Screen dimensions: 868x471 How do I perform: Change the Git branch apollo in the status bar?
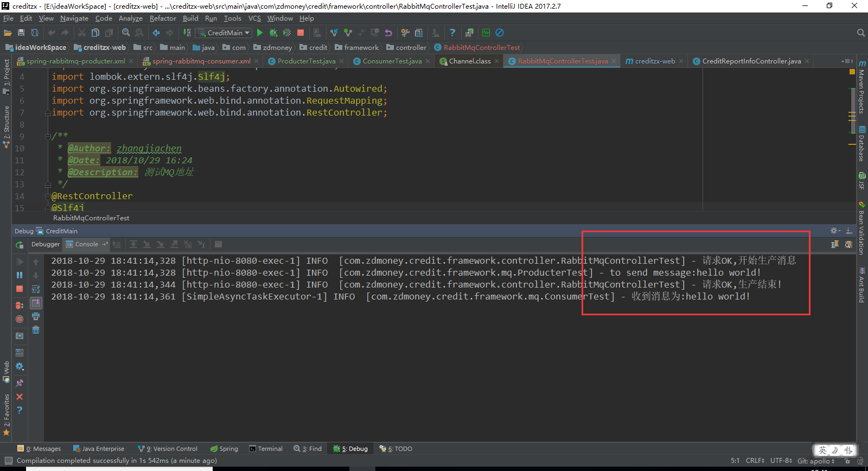[x=816, y=461]
